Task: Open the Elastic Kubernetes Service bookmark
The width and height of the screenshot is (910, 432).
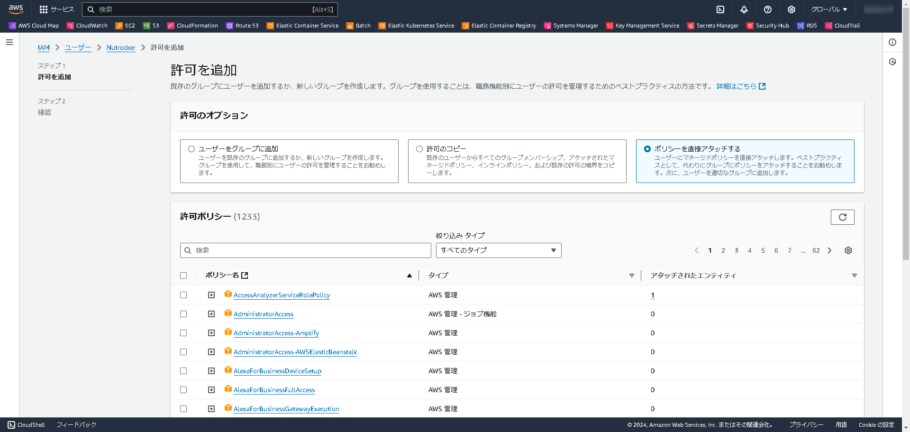Action: click(x=416, y=26)
